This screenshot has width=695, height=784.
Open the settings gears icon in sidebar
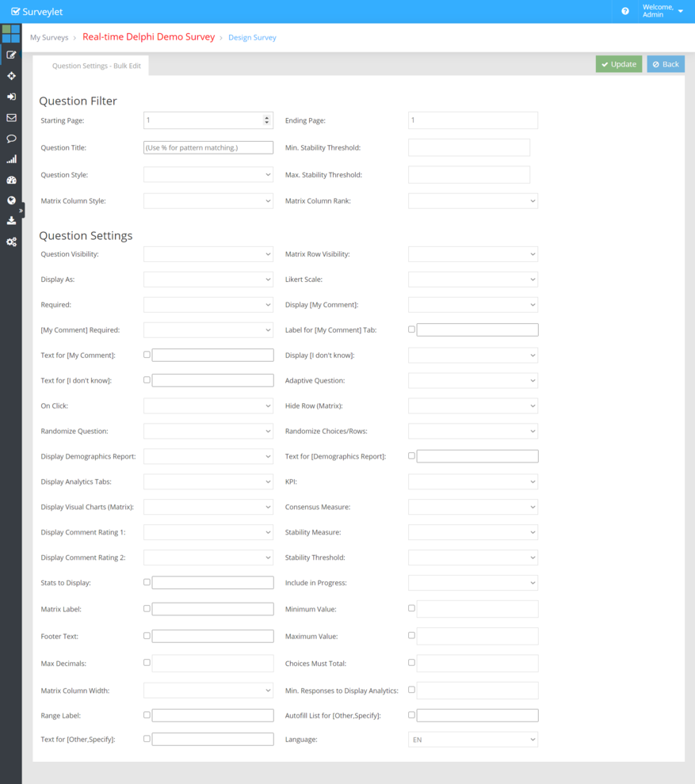(11, 242)
